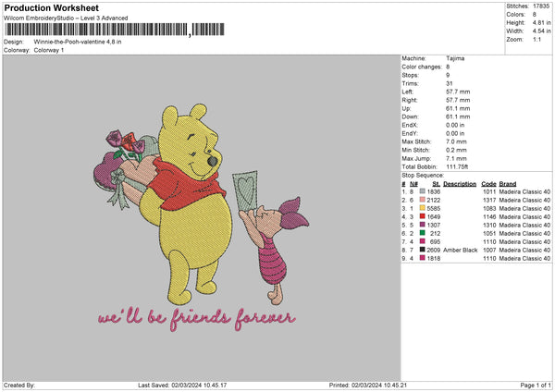Click the Zoom value 1:1
The height and width of the screenshot is (392, 555).
[x=536, y=39]
